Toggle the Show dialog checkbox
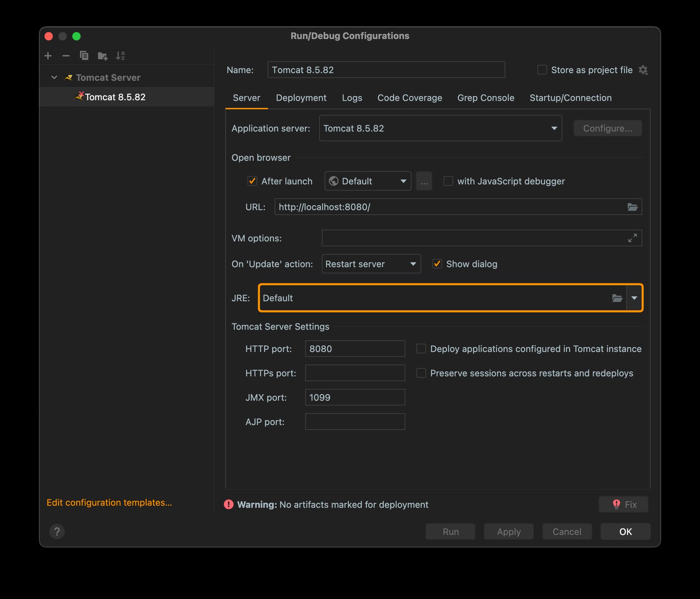The width and height of the screenshot is (700, 599). tap(437, 264)
